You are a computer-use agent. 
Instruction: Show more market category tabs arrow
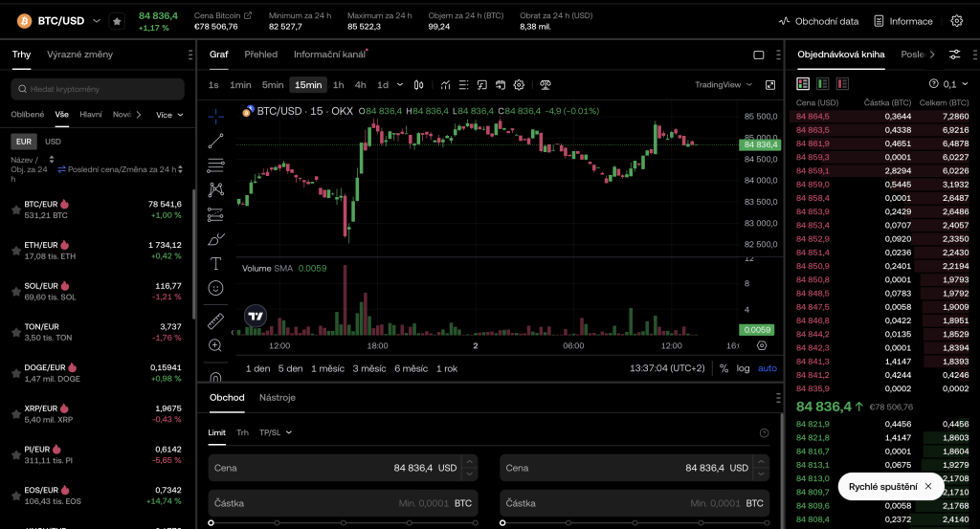pyautogui.click(x=139, y=115)
